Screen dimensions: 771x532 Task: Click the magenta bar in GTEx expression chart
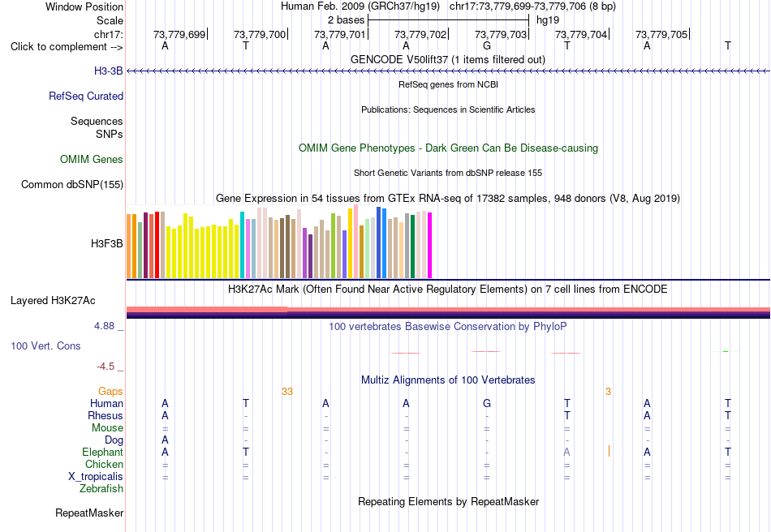[x=430, y=246]
